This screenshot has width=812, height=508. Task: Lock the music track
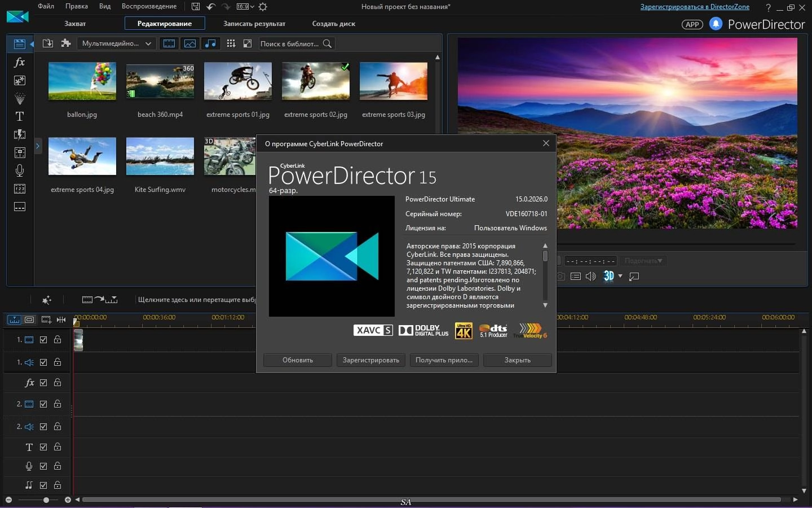[x=58, y=485]
